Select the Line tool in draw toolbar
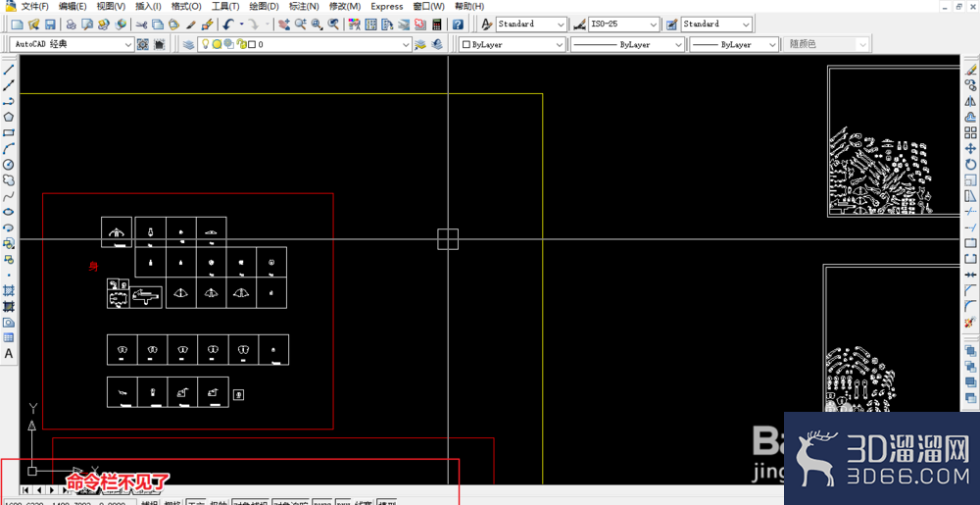The width and height of the screenshot is (980, 505). point(9,70)
